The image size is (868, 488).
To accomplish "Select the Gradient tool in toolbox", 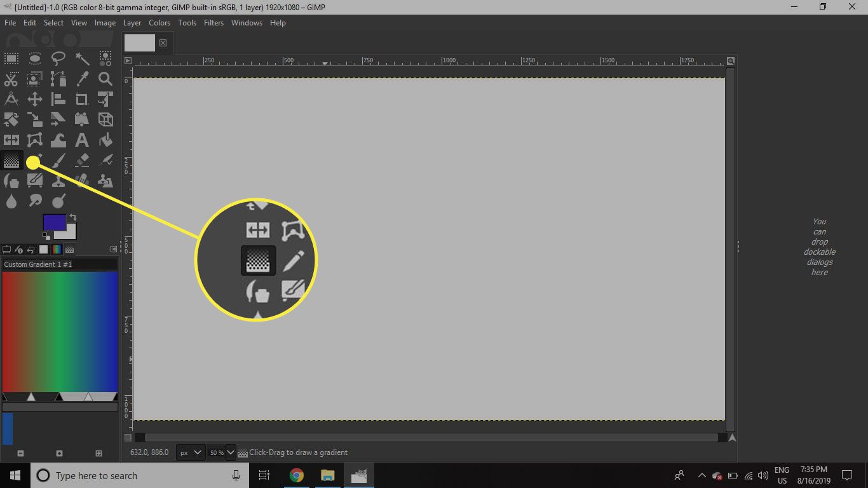I will point(11,161).
